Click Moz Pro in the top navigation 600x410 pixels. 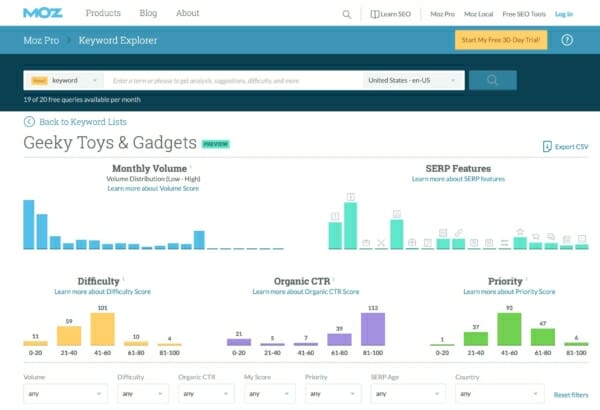(x=442, y=14)
